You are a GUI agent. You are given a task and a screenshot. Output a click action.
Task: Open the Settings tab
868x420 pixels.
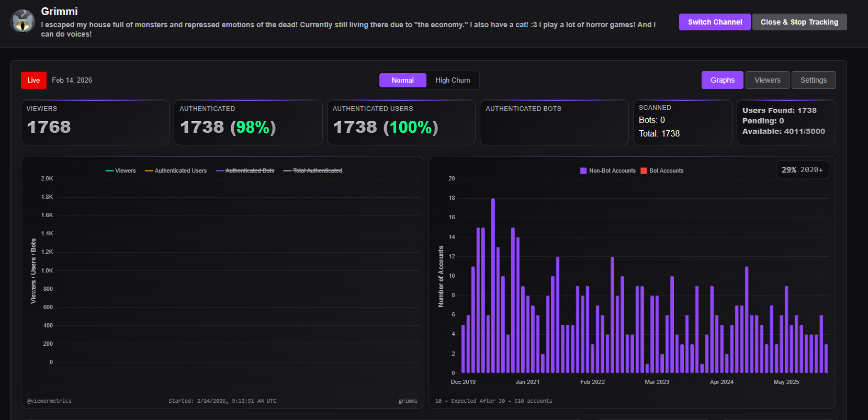point(814,80)
